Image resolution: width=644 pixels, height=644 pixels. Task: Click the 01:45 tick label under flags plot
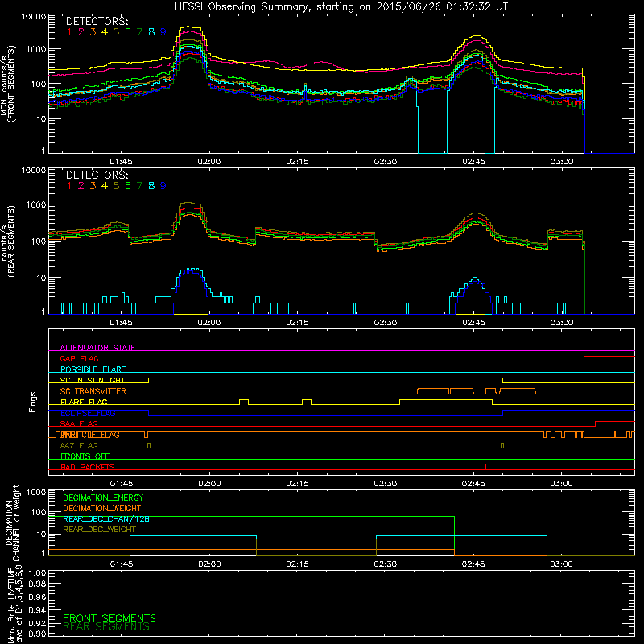point(122,484)
